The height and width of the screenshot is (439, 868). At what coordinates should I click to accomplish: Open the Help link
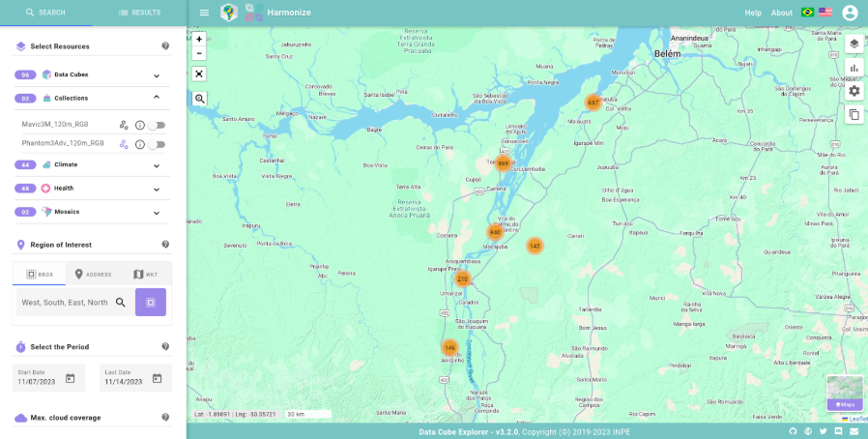point(753,13)
